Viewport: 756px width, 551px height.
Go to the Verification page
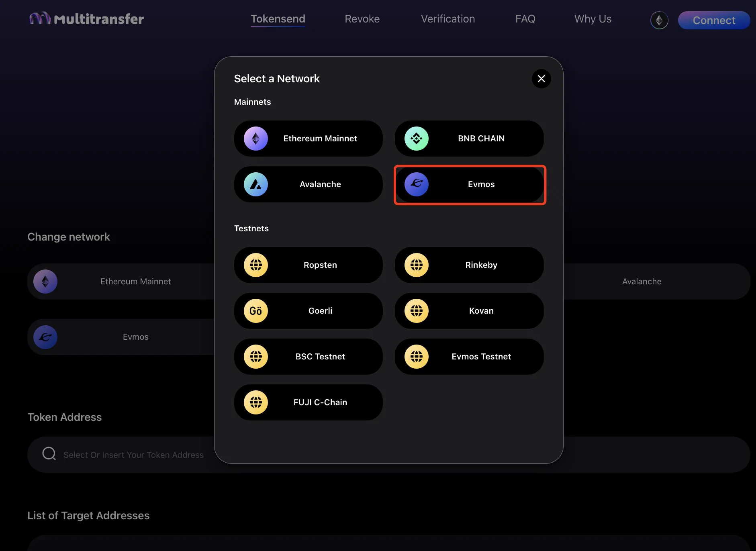coord(448,19)
